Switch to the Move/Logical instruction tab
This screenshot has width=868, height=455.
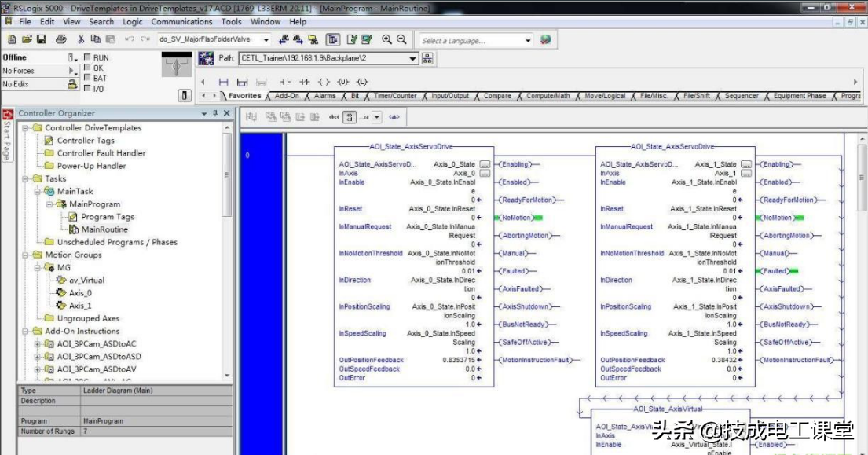tap(605, 96)
